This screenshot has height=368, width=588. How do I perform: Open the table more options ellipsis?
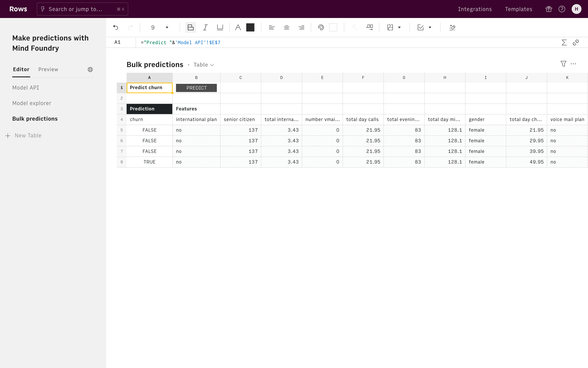(x=574, y=64)
